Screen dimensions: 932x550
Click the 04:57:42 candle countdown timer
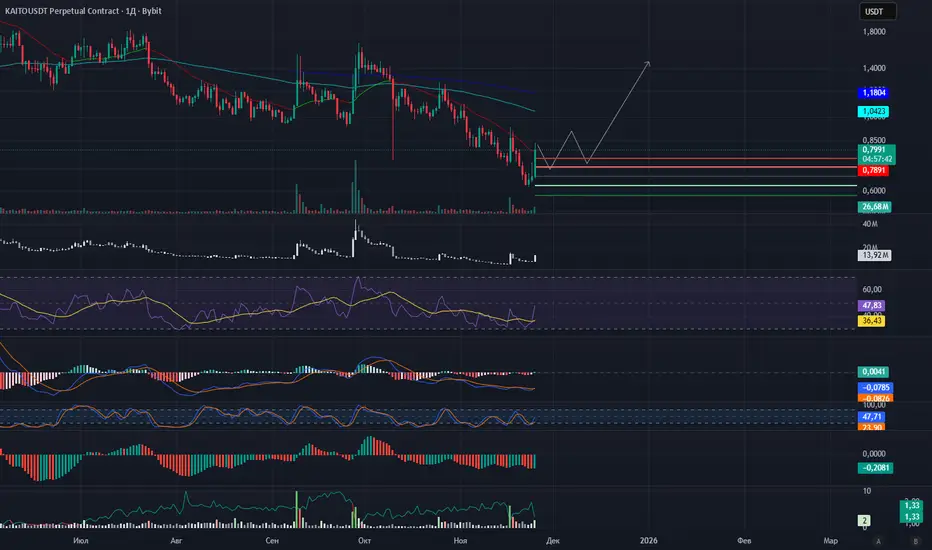tap(877, 159)
